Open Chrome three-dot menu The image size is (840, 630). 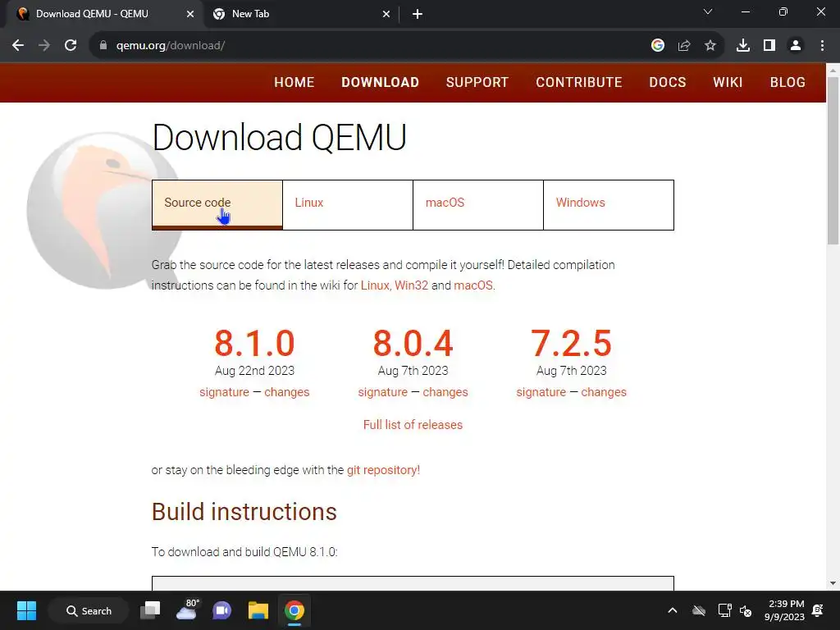822,46
